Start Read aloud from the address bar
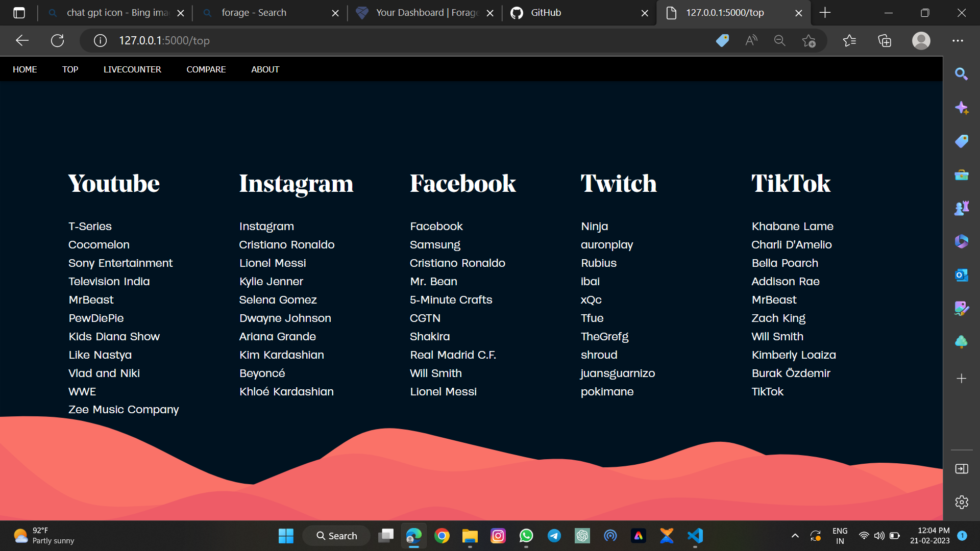 [x=751, y=40]
